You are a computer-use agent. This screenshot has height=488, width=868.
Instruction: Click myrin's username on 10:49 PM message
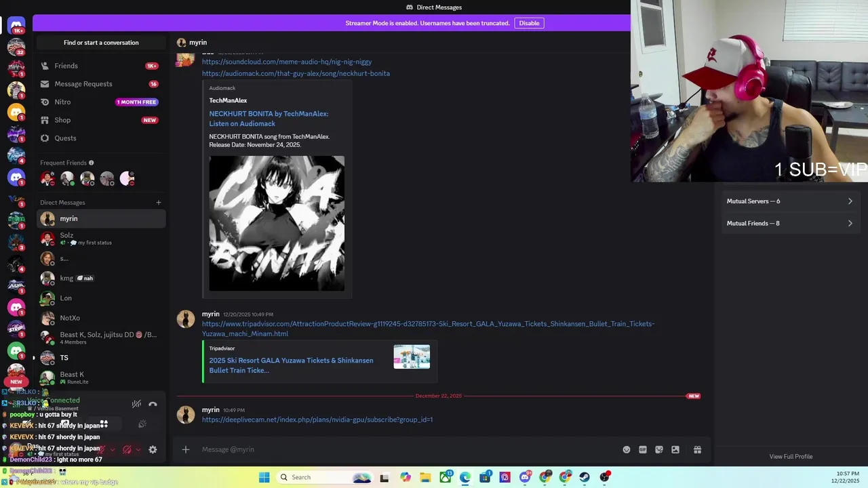click(x=210, y=410)
